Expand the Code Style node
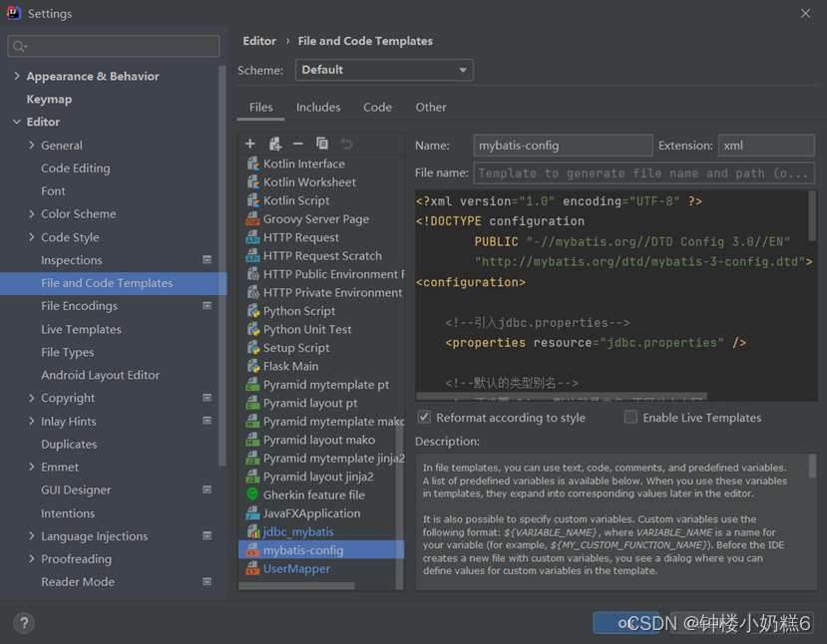 tap(32, 237)
